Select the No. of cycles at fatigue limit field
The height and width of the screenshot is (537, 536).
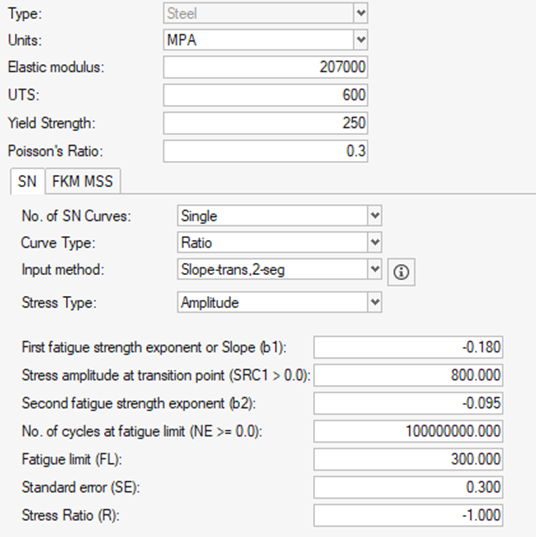(408, 431)
